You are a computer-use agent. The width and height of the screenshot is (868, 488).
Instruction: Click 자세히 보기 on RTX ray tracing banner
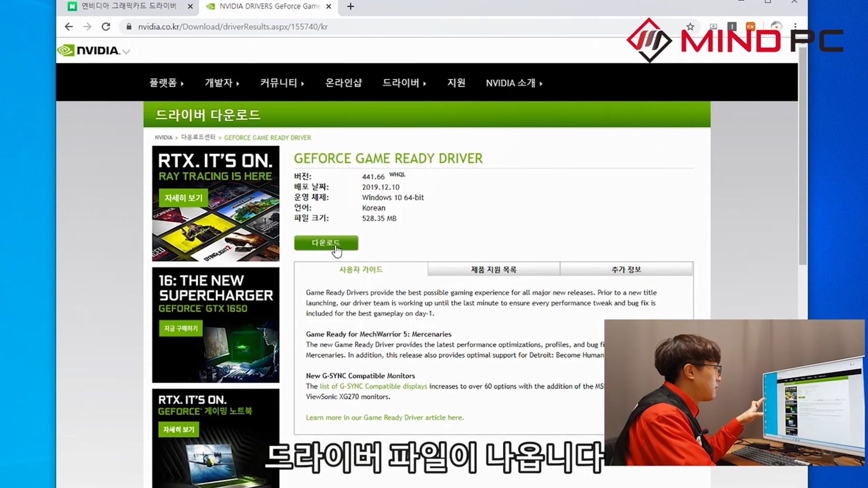183,198
